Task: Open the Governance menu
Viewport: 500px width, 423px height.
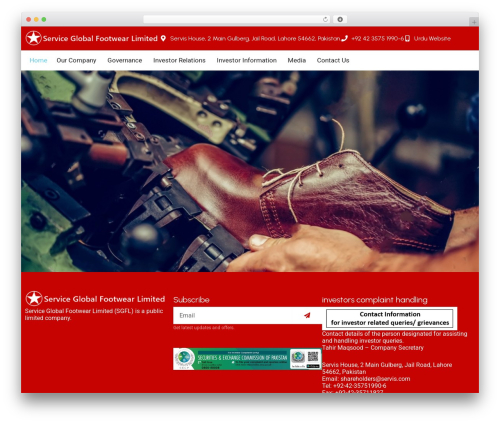Action: click(x=125, y=60)
